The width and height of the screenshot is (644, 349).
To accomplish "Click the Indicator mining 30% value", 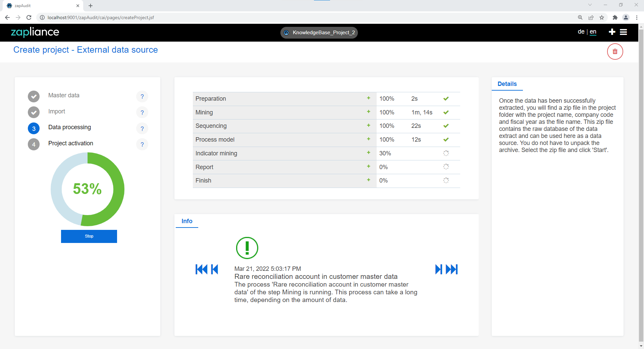I will click(385, 153).
